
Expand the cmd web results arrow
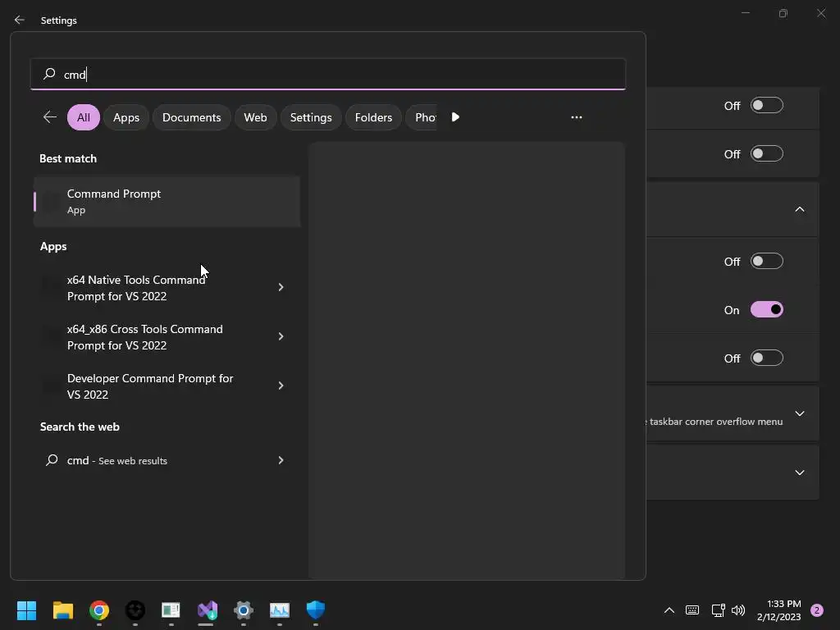pos(281,460)
